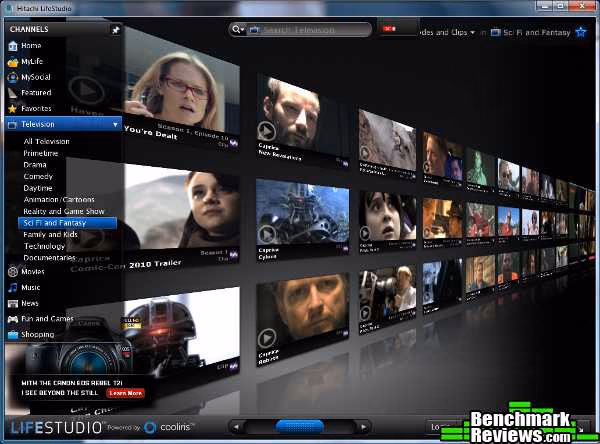The image size is (600, 444).
Task: Toggle the channels panel pin
Action: point(115,30)
